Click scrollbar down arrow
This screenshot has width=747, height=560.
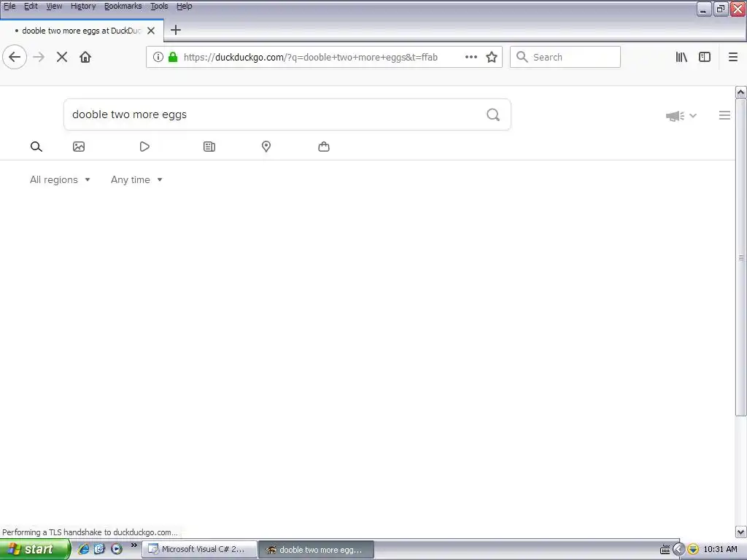coord(741,532)
